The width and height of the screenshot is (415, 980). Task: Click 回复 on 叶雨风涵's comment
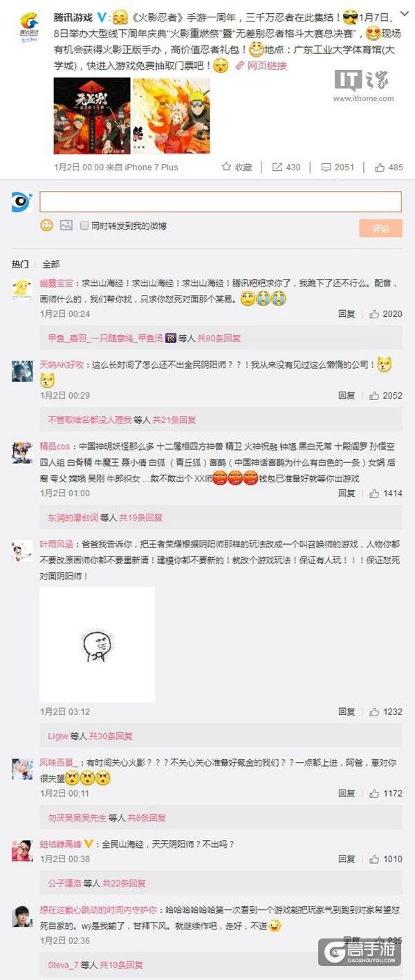coord(347,711)
